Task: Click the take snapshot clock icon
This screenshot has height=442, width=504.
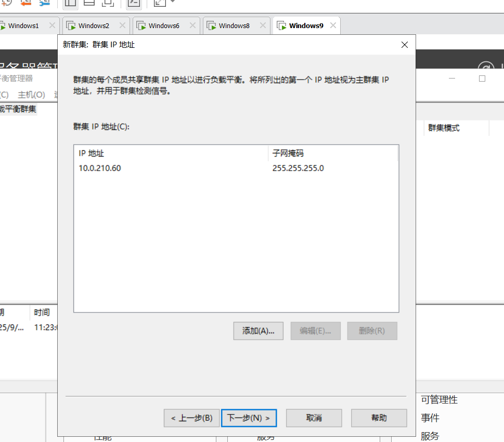Action: coord(7,2)
